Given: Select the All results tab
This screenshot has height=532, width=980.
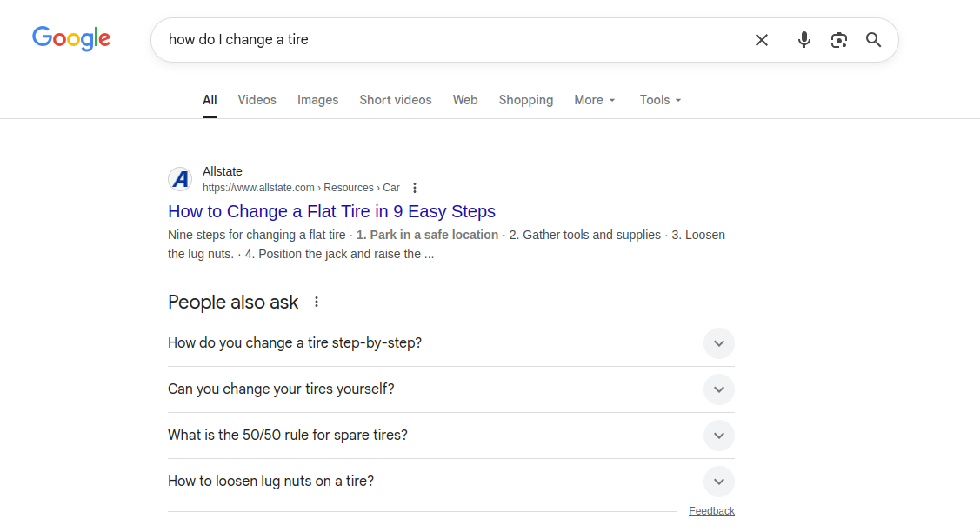Looking at the screenshot, I should [210, 100].
